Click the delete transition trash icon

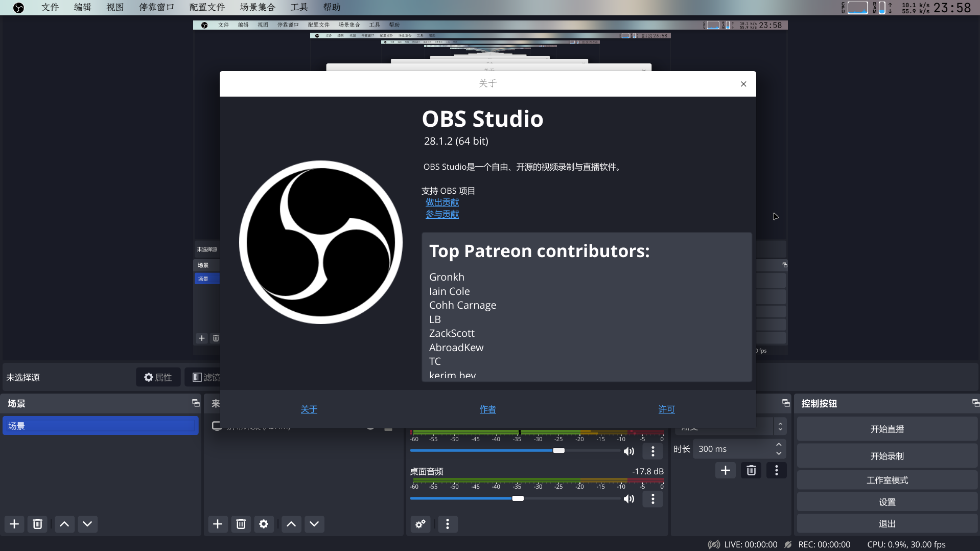coord(751,470)
